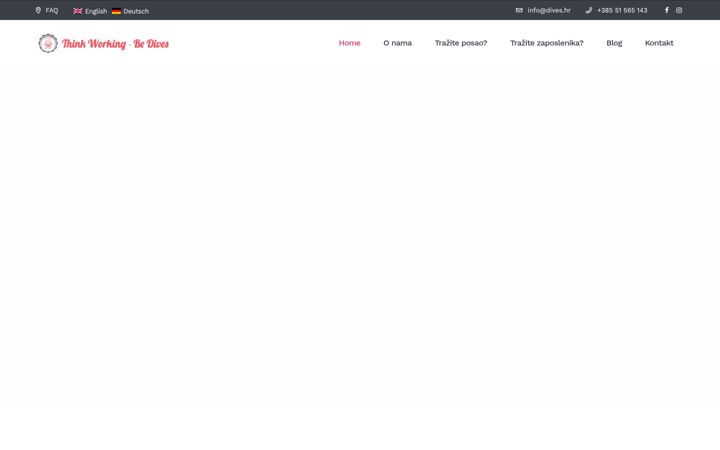720x450 pixels.
Task: Open the Facebook page icon
Action: [x=666, y=10]
